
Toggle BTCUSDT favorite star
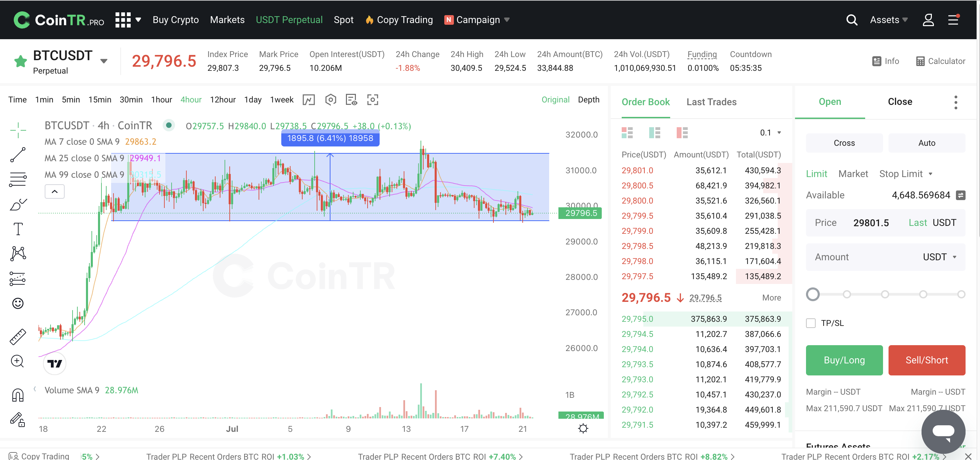pos(21,61)
